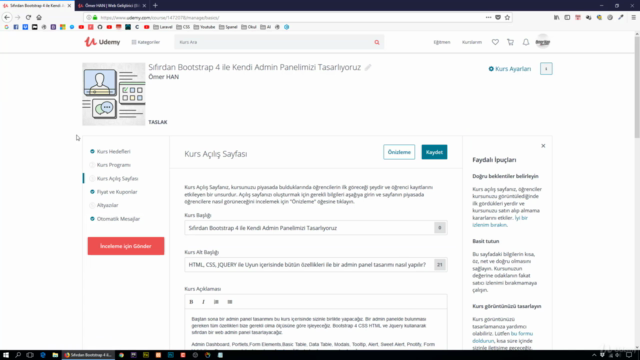Close the Ömer HAN browser tab
The image size is (640, 360).
[x=144, y=6]
